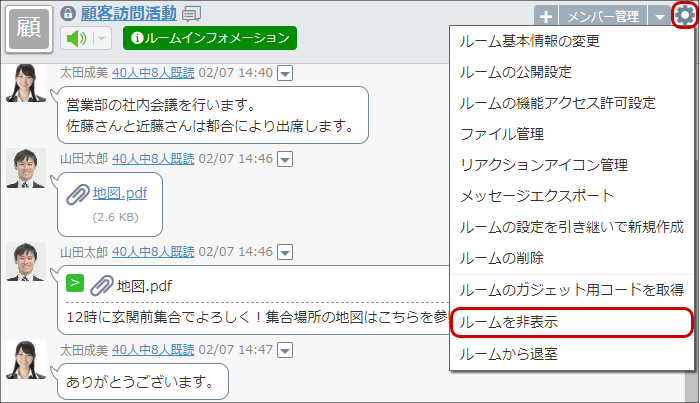The image size is (700, 403).
Task: Click the lock icon beside the room name
Action: point(68,13)
